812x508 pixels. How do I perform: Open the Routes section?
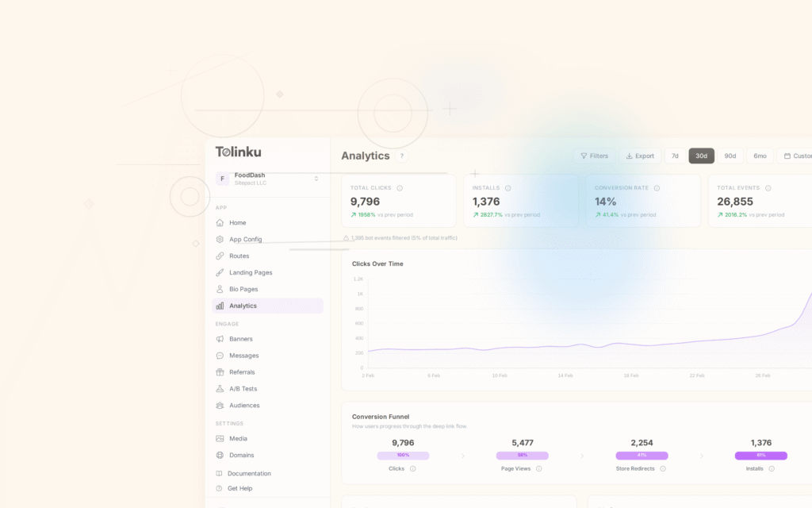(268, 256)
